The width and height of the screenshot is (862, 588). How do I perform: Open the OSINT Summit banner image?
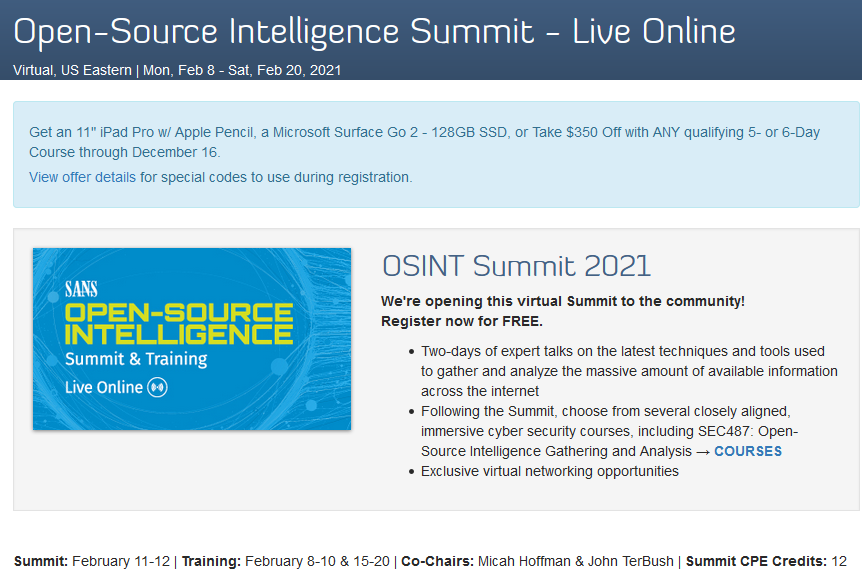click(x=192, y=339)
